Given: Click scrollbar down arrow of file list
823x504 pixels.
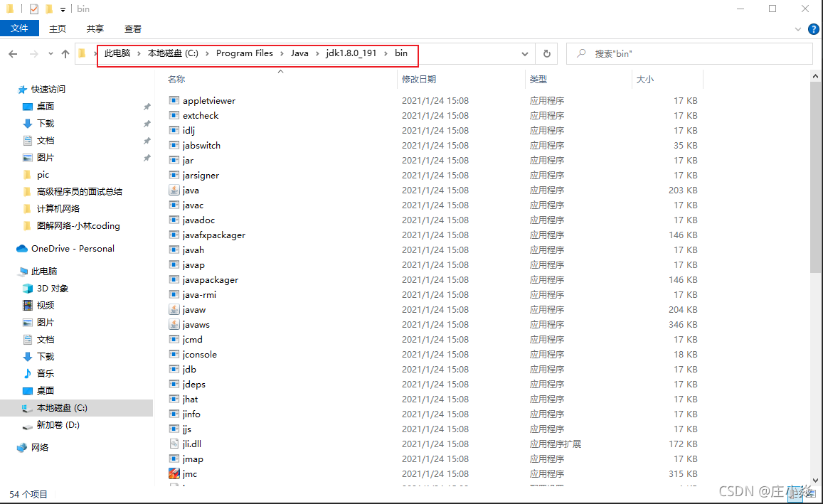Looking at the screenshot, I should coord(815,480).
